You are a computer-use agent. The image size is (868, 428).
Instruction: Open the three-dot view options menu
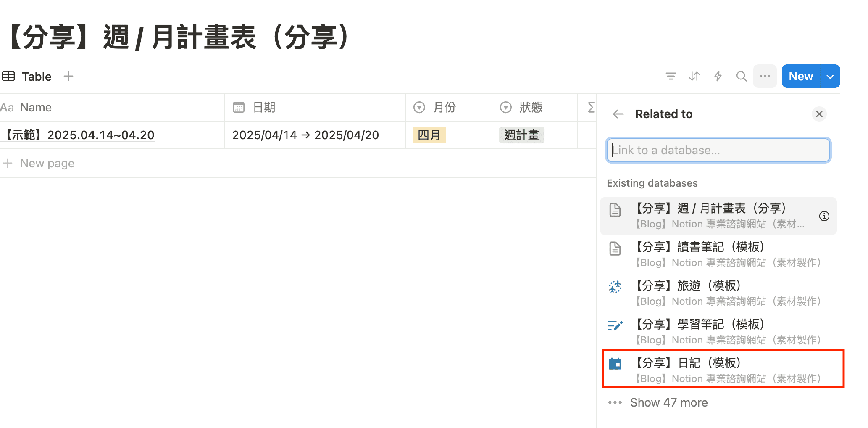click(x=765, y=76)
